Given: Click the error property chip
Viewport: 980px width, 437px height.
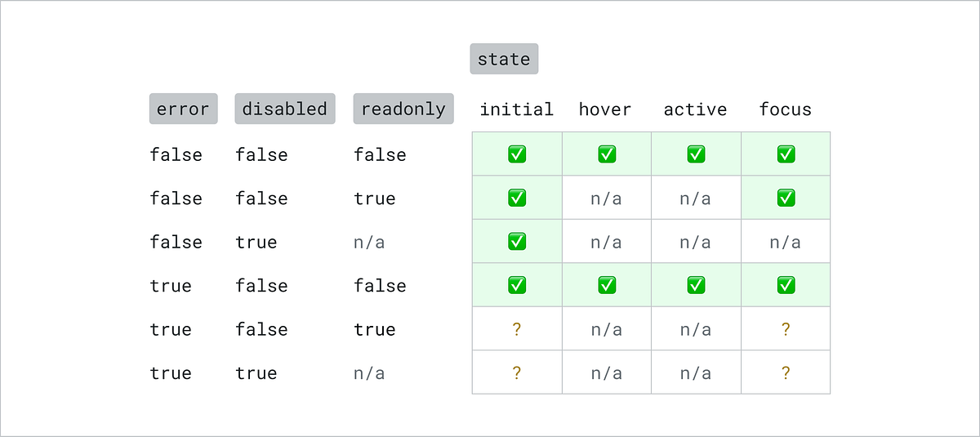Looking at the screenshot, I should coord(183,109).
